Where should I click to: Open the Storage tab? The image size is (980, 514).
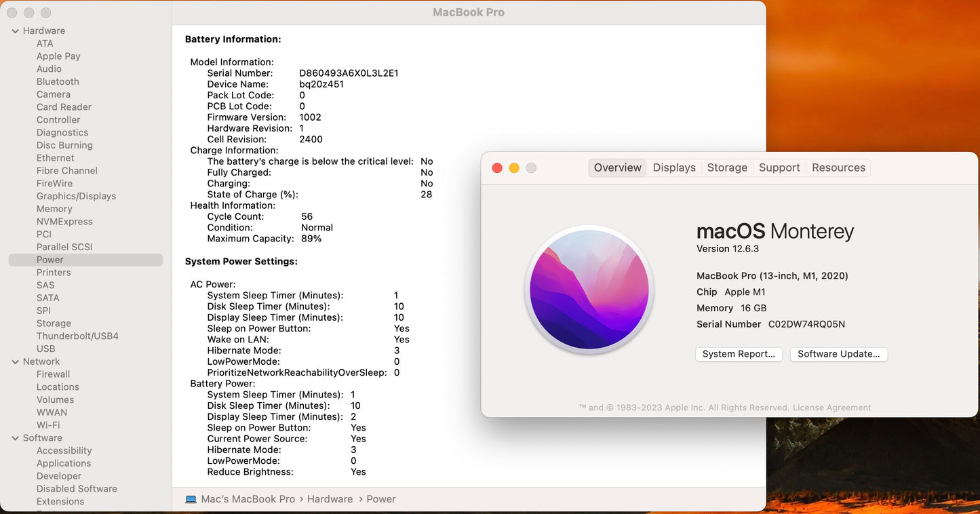coord(726,167)
